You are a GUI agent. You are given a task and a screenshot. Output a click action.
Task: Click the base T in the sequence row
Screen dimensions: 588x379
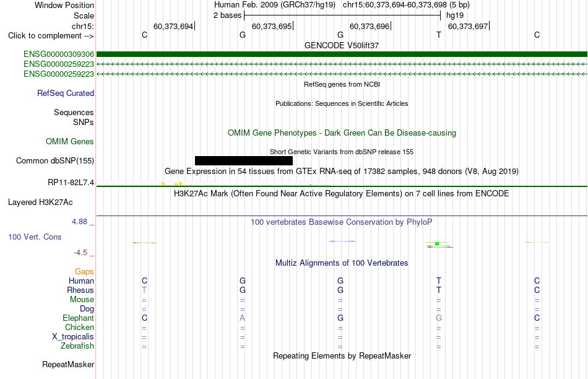tap(439, 35)
